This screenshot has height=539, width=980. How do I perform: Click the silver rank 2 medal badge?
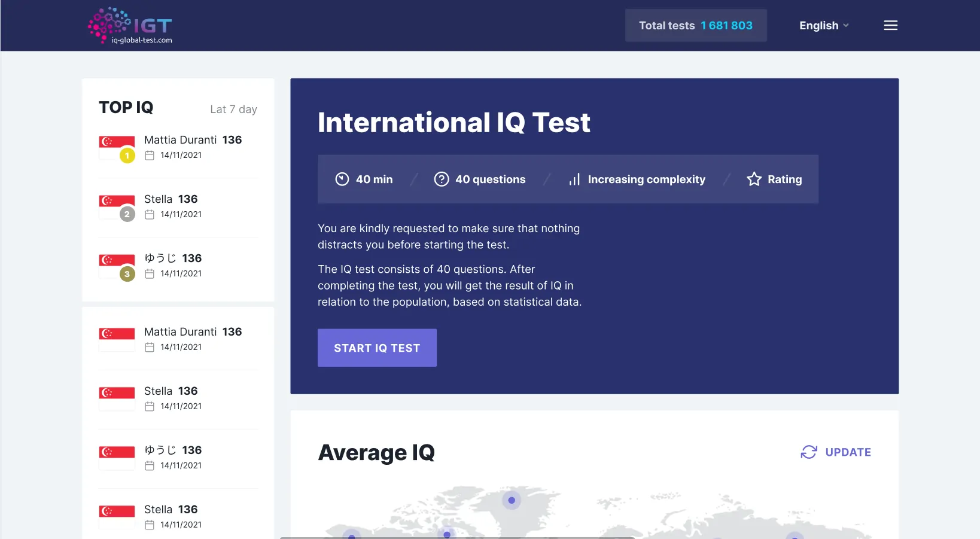pyautogui.click(x=127, y=214)
